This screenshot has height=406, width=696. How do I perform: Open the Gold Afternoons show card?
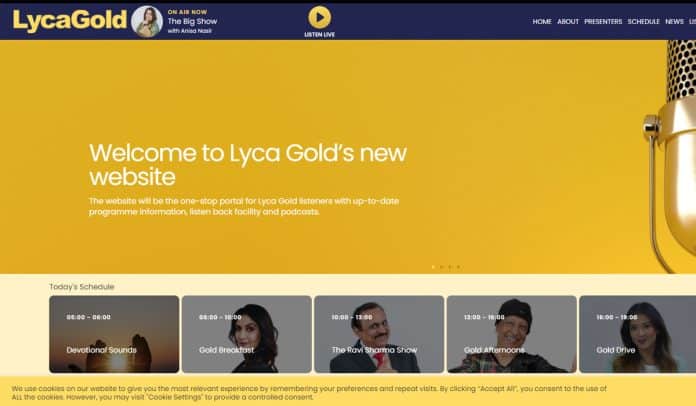click(x=511, y=334)
